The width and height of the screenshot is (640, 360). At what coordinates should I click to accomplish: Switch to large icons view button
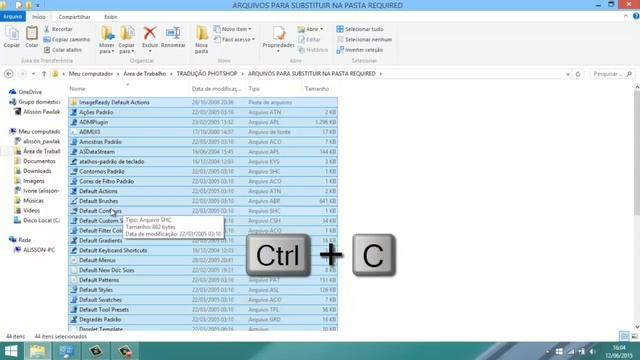click(x=634, y=336)
